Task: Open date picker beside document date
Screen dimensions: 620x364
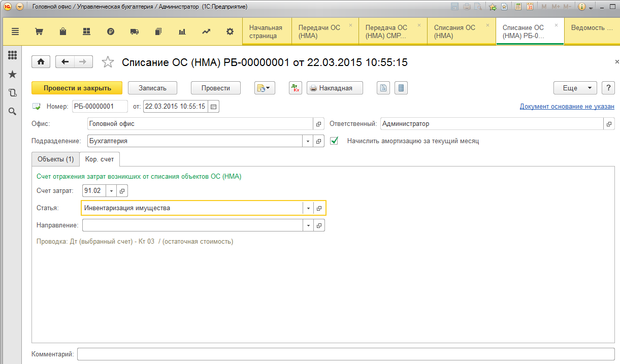Action: pyautogui.click(x=213, y=107)
